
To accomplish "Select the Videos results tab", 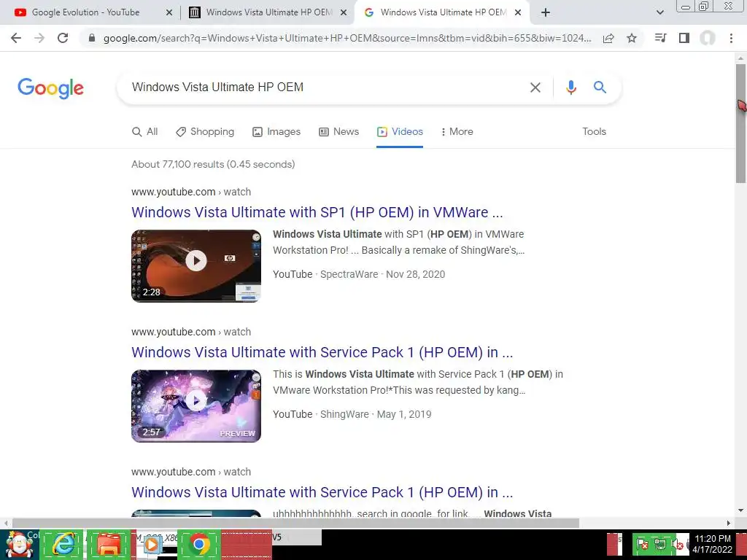I will pos(400,132).
